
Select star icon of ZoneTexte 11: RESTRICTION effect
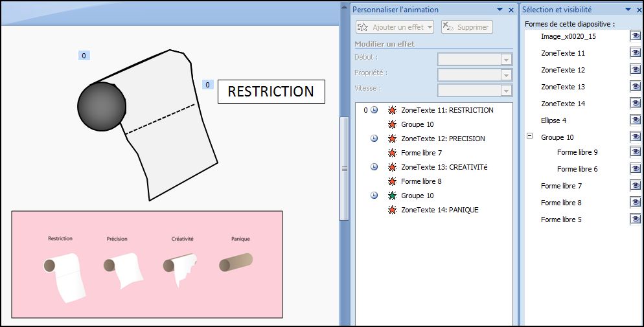pos(392,110)
